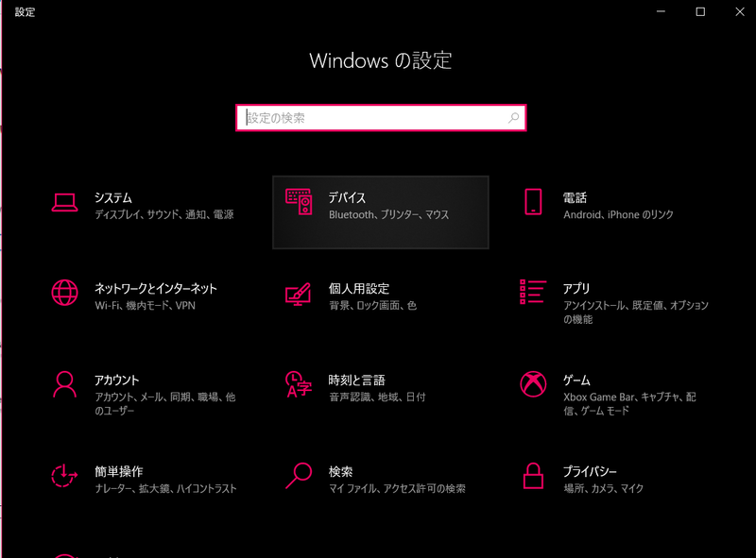
Task: Open the 電話 phone icon
Action: click(531, 201)
